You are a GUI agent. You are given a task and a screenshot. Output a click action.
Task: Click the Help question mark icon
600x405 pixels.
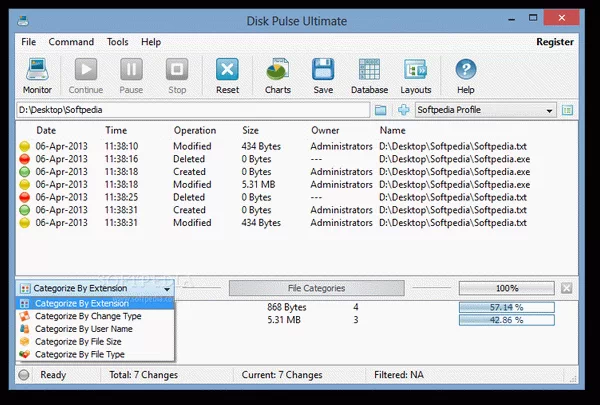[466, 69]
